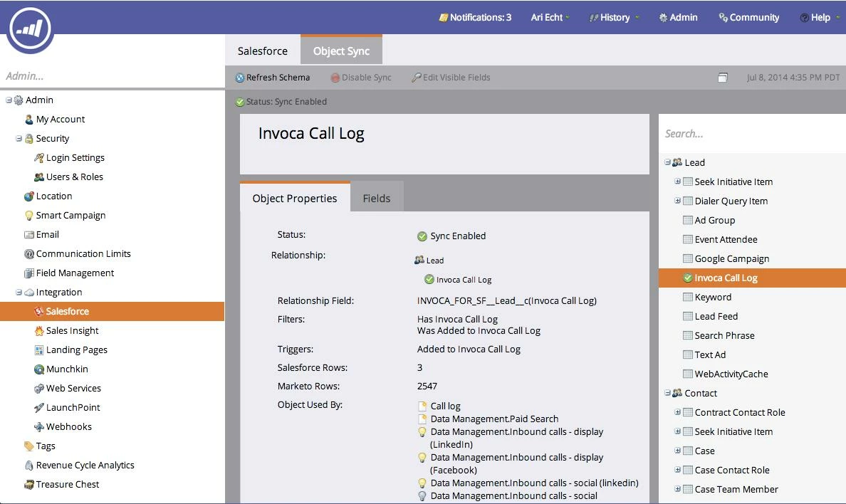Select Ad Group object
The height and width of the screenshot is (504, 846).
pyautogui.click(x=709, y=220)
